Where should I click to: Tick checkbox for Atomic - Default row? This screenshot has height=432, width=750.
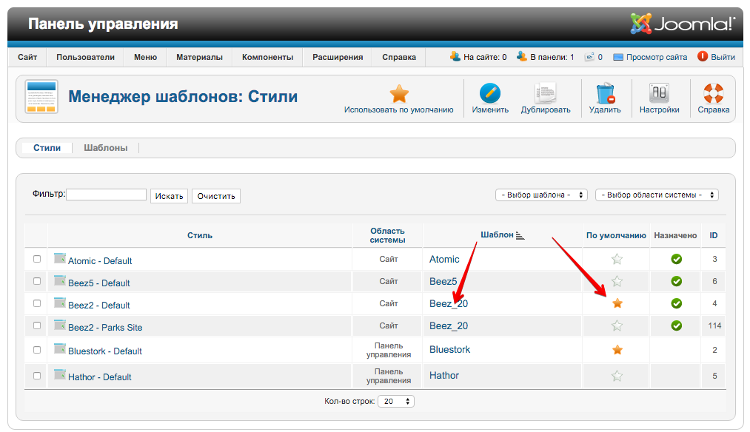click(37, 259)
